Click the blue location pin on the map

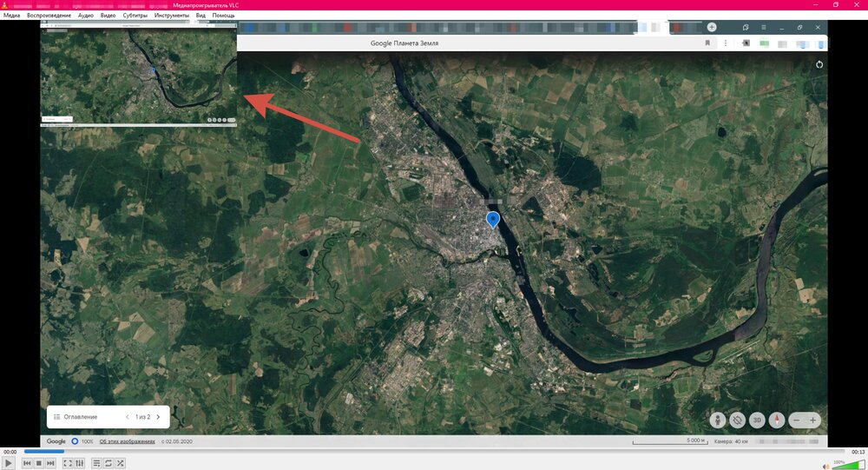[493, 220]
